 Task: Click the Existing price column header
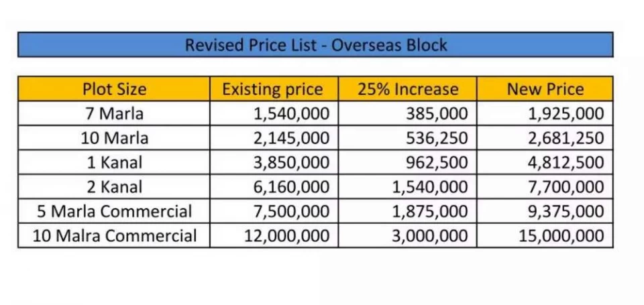coord(273,89)
